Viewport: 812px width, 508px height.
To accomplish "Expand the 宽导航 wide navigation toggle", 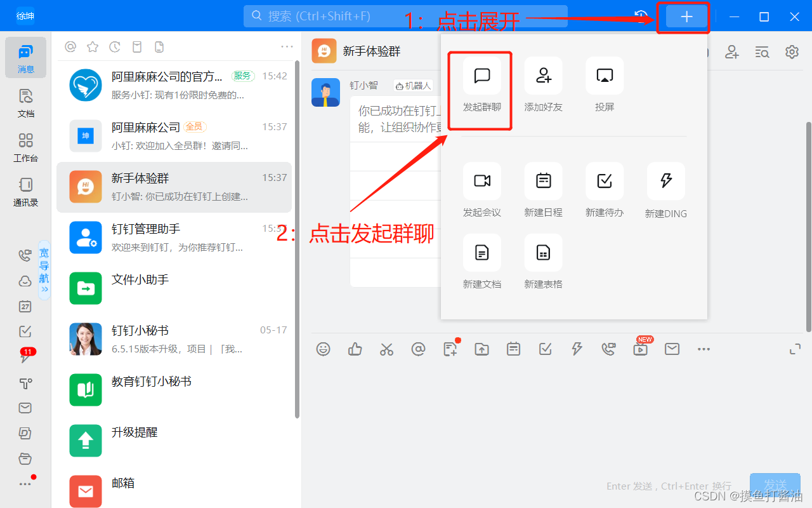I will pos(44,270).
